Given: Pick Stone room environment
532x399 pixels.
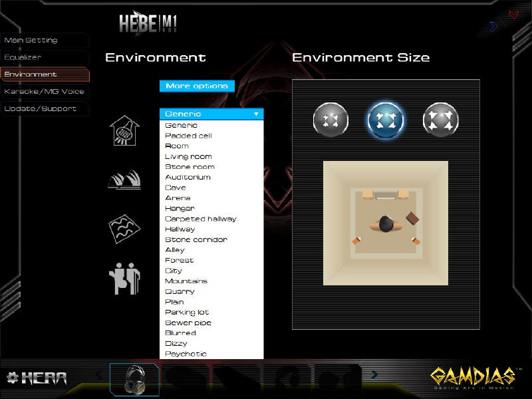Looking at the screenshot, I should (211, 167).
